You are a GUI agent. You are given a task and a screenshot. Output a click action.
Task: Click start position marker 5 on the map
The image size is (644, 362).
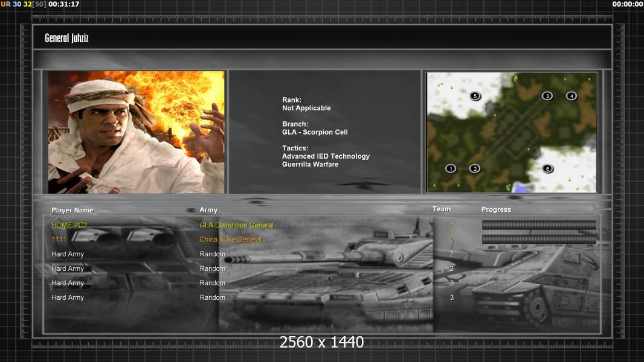pos(475,97)
